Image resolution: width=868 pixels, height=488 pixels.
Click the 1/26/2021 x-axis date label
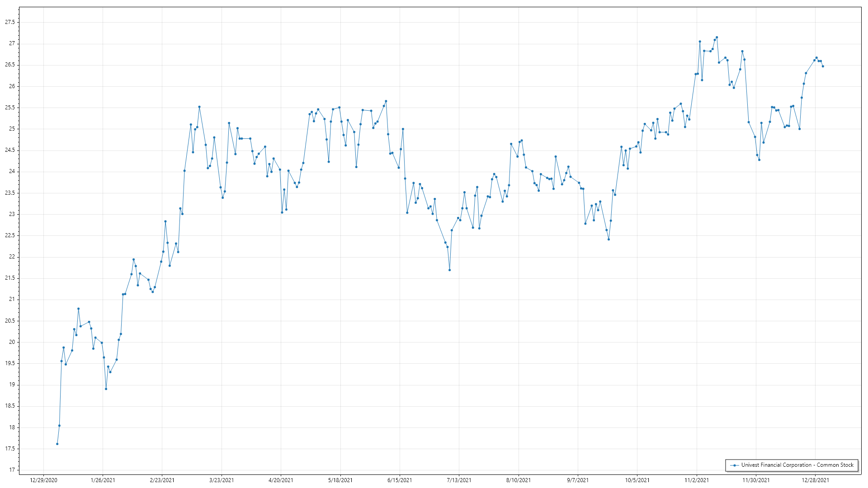point(103,480)
